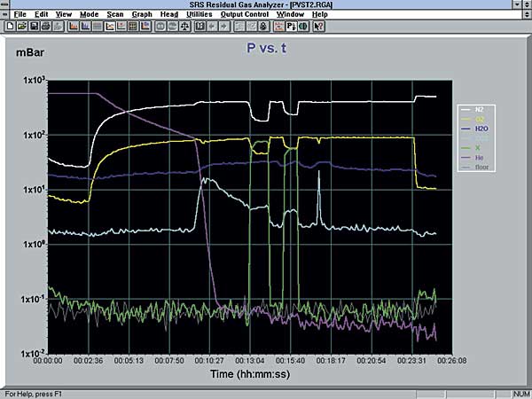Open the Utilities menu
The image size is (532, 399).
pyautogui.click(x=199, y=14)
